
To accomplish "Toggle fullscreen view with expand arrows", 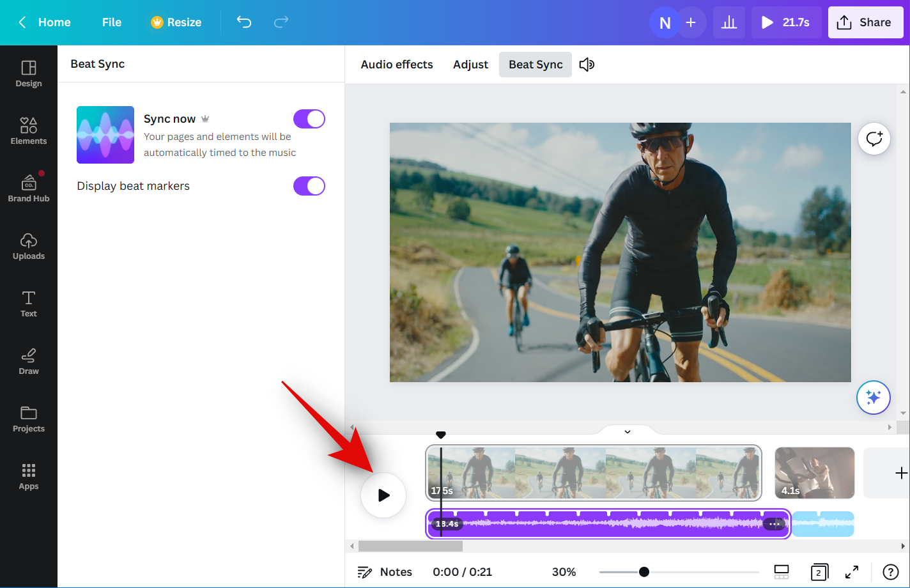I will click(852, 572).
